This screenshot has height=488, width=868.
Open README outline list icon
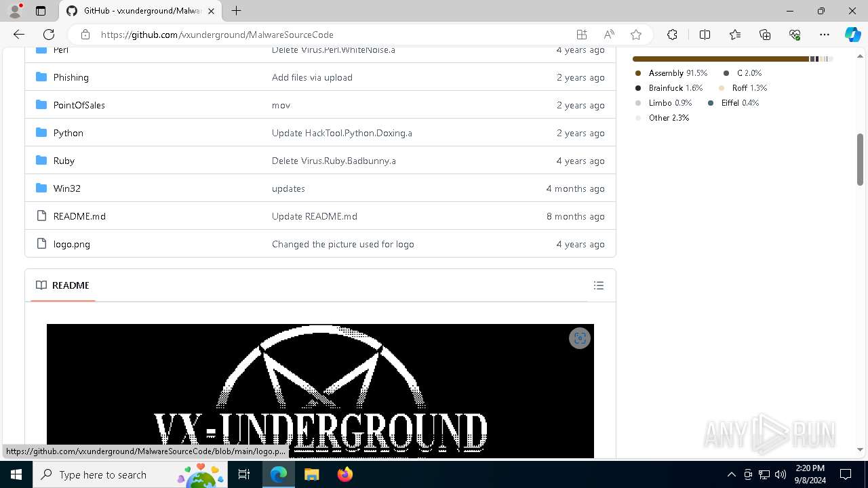click(599, 285)
